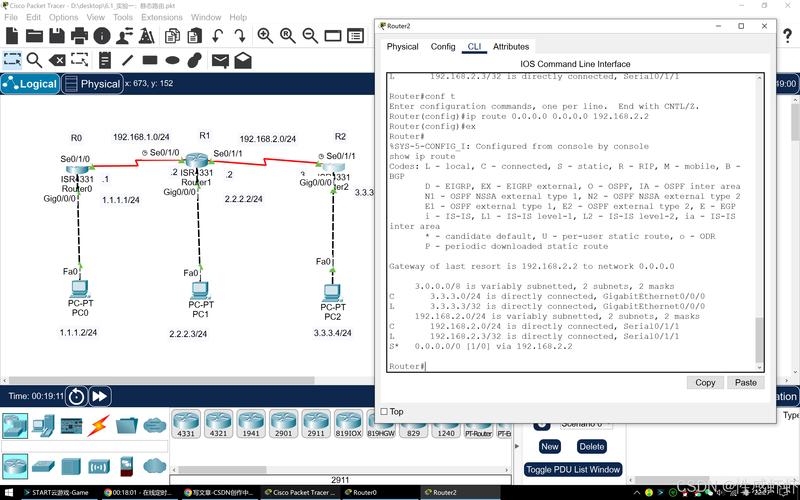
Task: Enable the Top checkbox in the Router2 window
Action: 385,411
